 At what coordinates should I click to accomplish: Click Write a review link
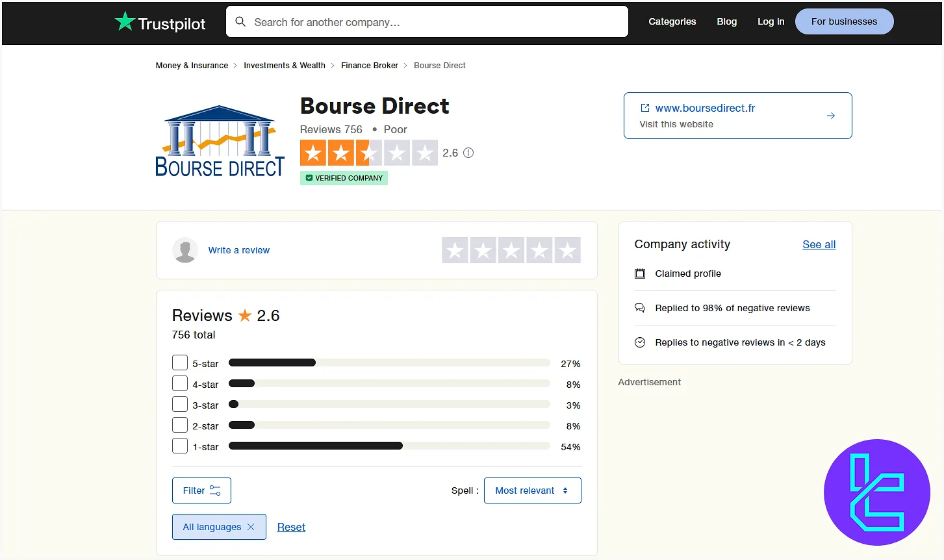coord(238,250)
